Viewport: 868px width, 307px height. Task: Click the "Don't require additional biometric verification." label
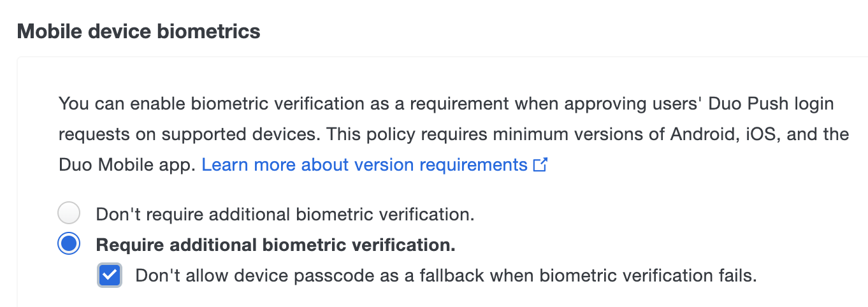[x=285, y=214]
